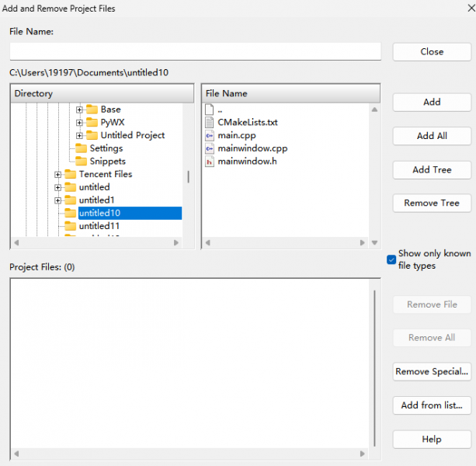Image resolution: width=476 pixels, height=466 pixels.
Task: Click the Add button
Action: [432, 102]
